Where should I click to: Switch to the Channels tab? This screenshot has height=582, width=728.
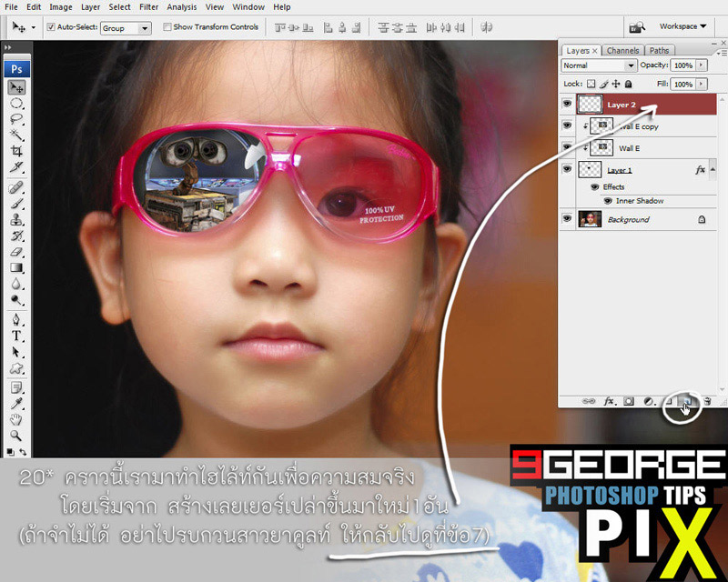(x=622, y=51)
